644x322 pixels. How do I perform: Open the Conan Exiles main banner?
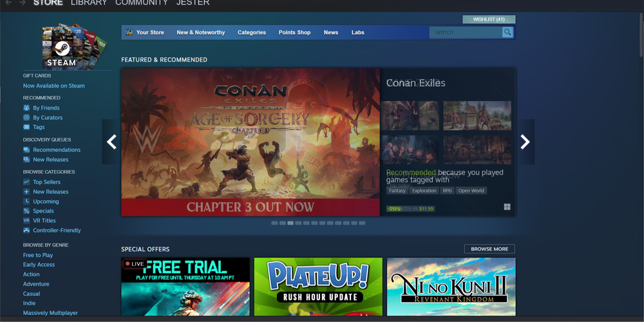pyautogui.click(x=251, y=142)
